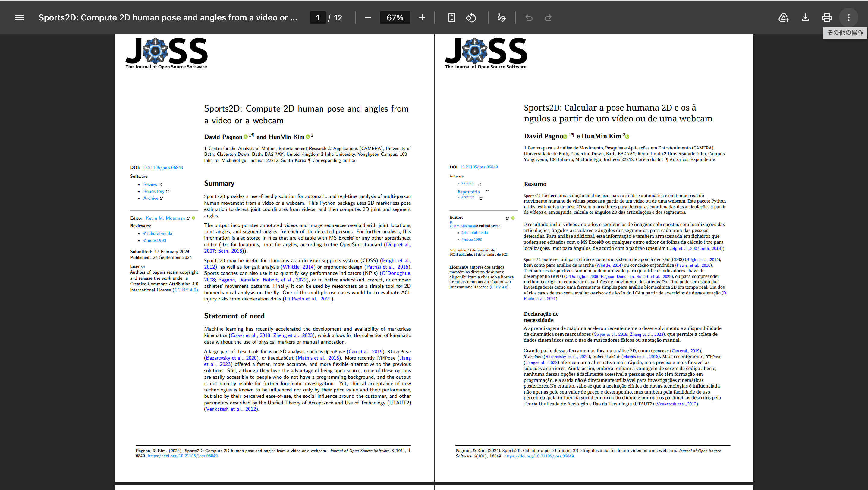Undo the last annotation
The image size is (868, 490).
(x=529, y=17)
